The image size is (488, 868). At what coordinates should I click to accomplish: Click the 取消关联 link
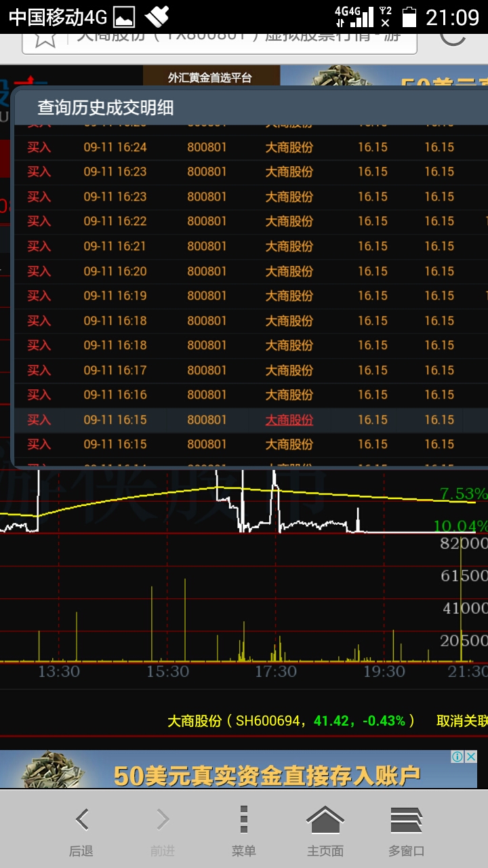[462, 721]
